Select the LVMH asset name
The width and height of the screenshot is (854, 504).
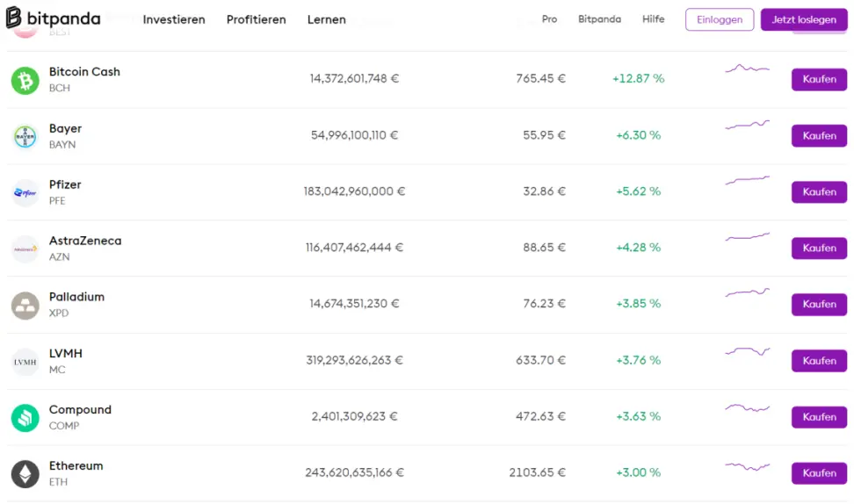pyautogui.click(x=65, y=353)
